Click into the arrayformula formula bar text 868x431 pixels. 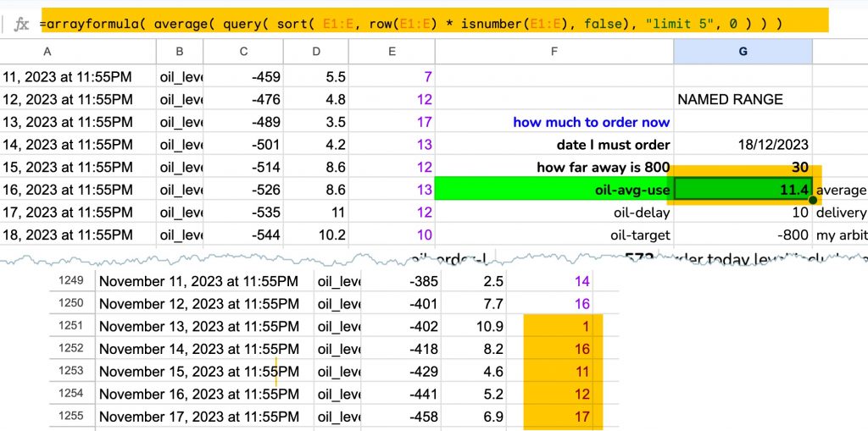tap(411, 24)
